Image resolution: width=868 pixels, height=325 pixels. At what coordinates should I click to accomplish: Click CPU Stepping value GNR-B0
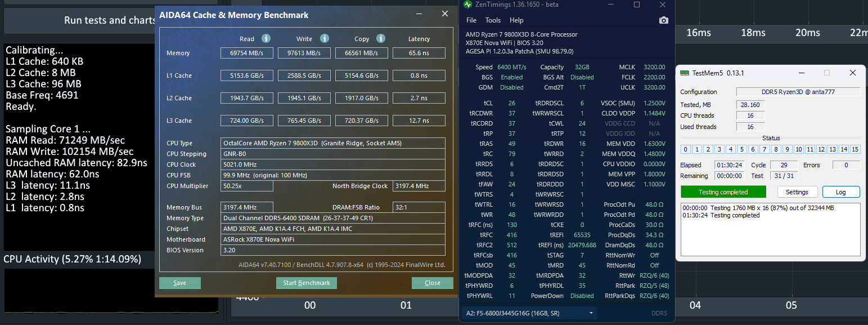pyautogui.click(x=334, y=154)
